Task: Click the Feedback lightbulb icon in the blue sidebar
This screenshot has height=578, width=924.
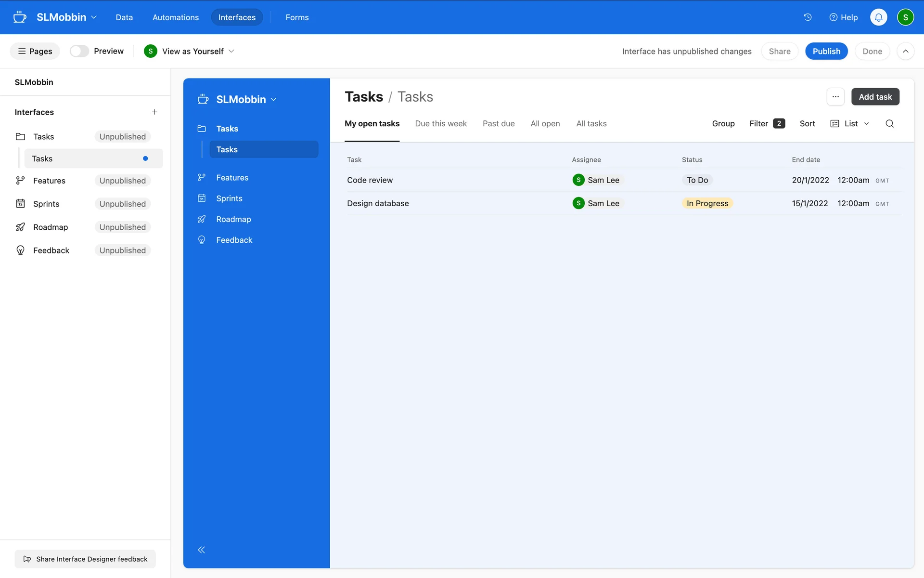Action: [x=202, y=240]
